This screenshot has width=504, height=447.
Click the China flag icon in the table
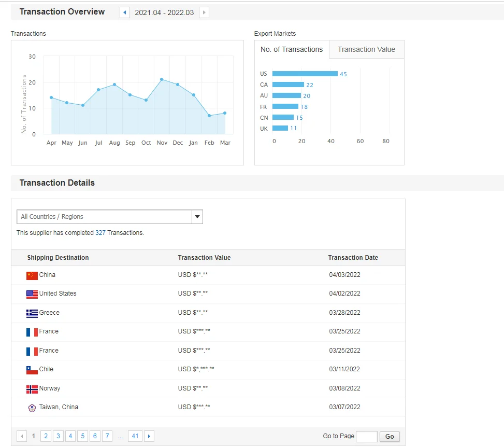[32, 275]
